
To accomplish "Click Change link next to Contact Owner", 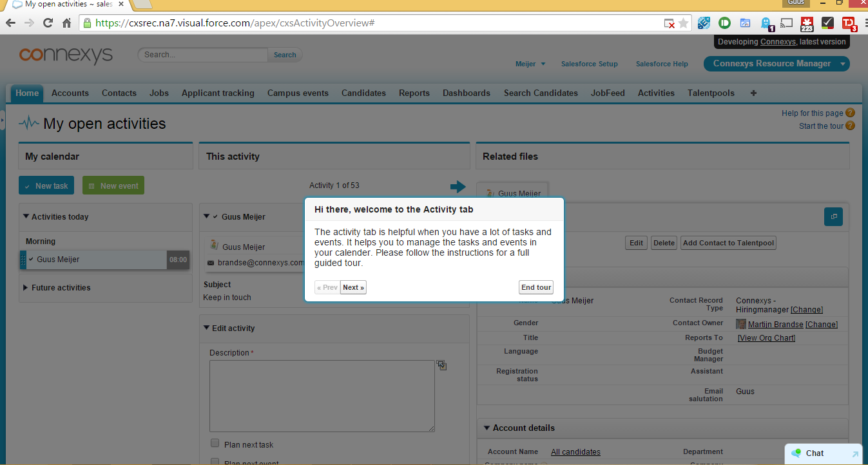I will [x=822, y=325].
